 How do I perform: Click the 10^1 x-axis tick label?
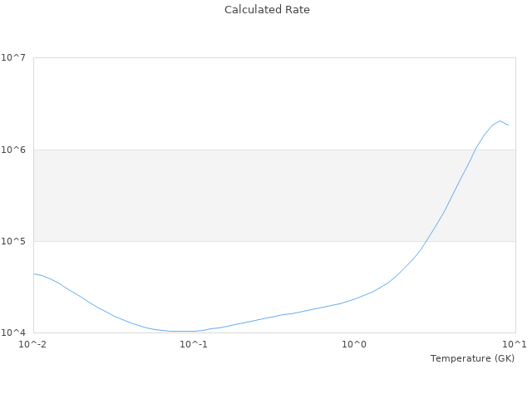[515, 344]
